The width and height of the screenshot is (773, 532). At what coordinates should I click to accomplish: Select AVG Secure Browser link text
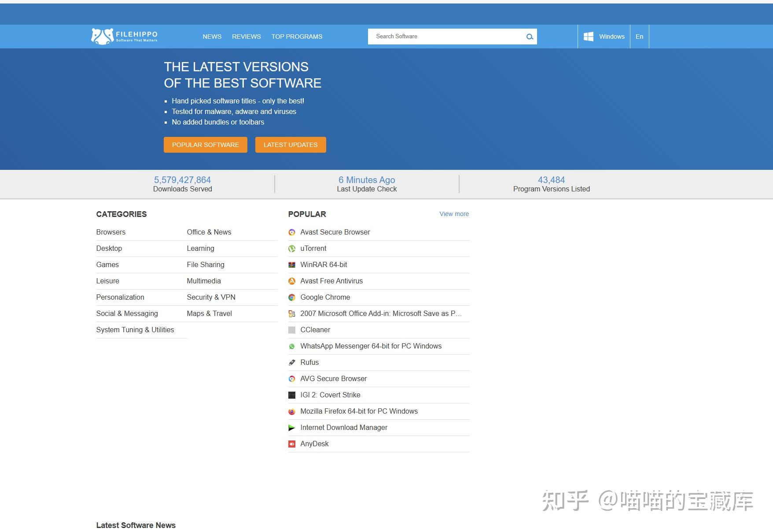[x=334, y=378]
